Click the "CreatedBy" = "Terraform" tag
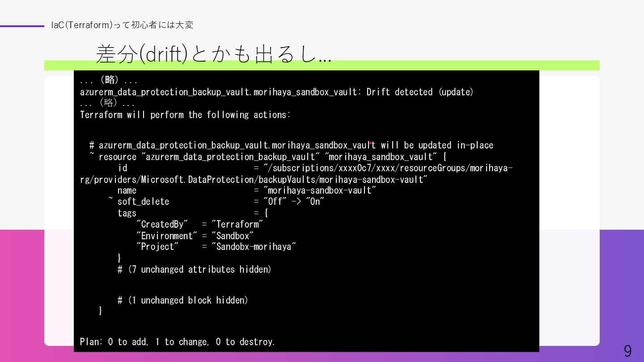The height and width of the screenshot is (362, 644). (200, 224)
